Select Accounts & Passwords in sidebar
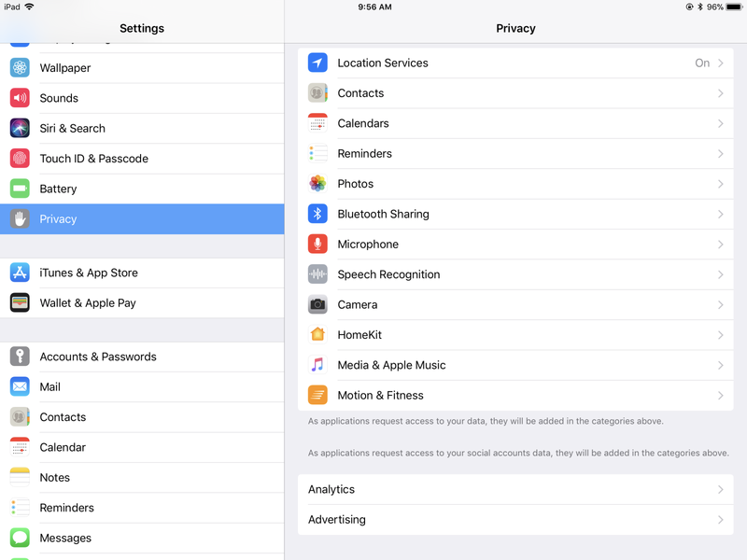 142,357
